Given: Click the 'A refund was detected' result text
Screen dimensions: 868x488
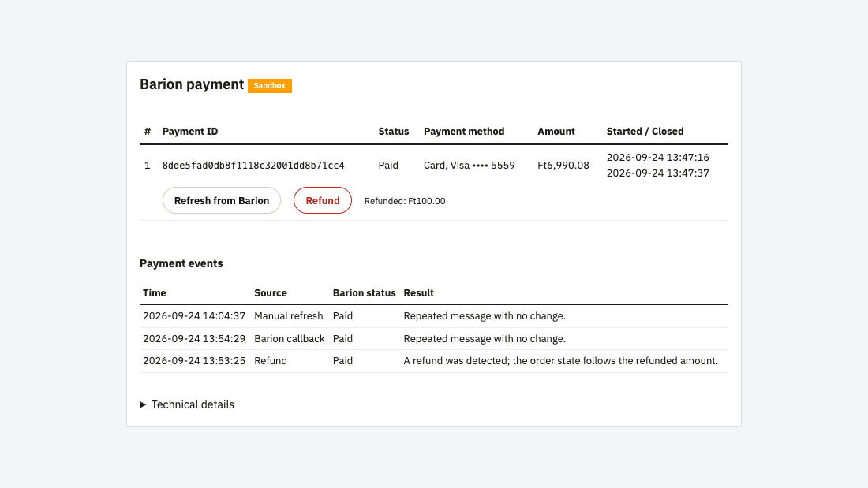Looking at the screenshot, I should [561, 361].
